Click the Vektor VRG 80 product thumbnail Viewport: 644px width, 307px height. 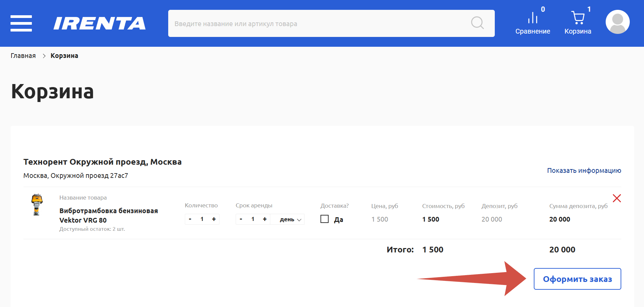pos(37,204)
